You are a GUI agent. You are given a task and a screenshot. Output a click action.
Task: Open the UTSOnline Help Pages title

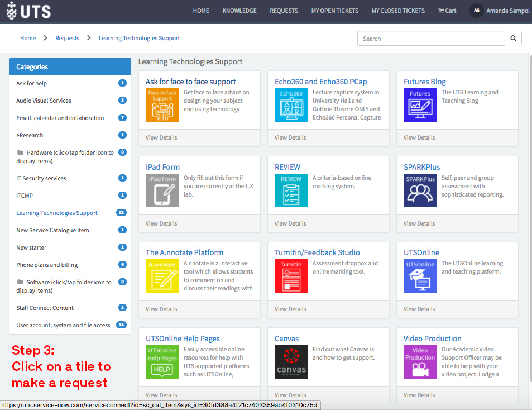pyautogui.click(x=183, y=339)
